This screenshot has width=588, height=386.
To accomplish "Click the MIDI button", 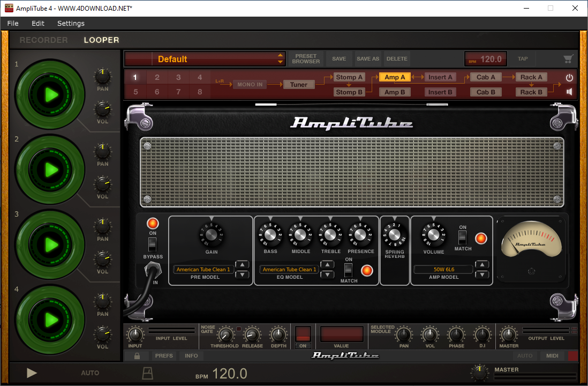I will click(552, 355).
